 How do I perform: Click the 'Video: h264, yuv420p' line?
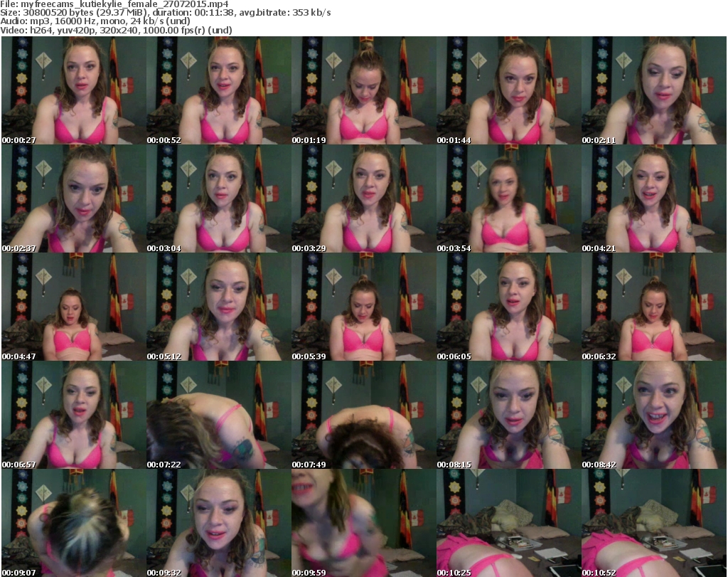[116, 30]
